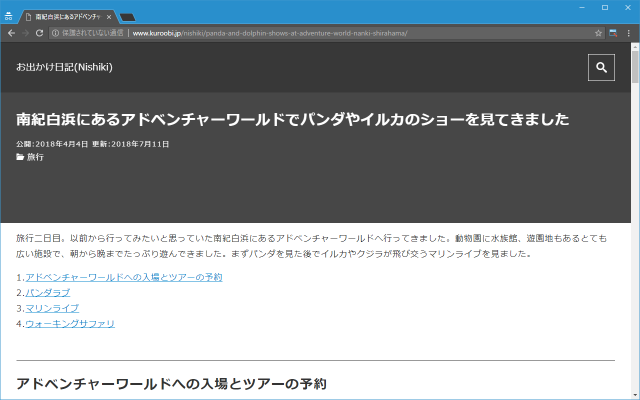Maximize the browser window
Image resolution: width=640 pixels, height=400 pixels.
pos(605,7)
